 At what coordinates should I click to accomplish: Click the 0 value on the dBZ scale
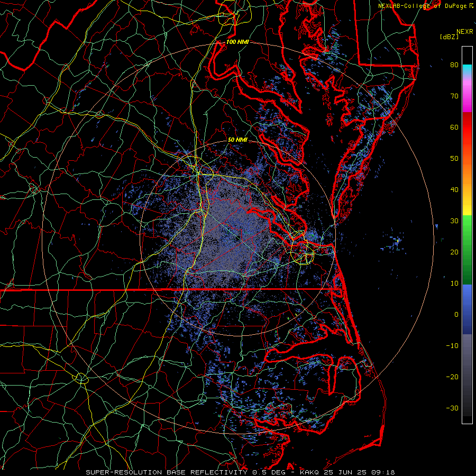(x=456, y=315)
